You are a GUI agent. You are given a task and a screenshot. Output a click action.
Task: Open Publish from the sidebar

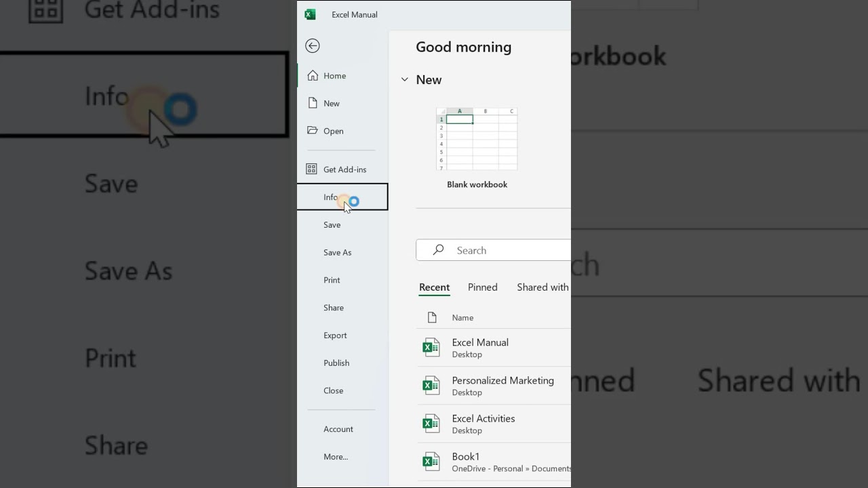(x=342, y=363)
